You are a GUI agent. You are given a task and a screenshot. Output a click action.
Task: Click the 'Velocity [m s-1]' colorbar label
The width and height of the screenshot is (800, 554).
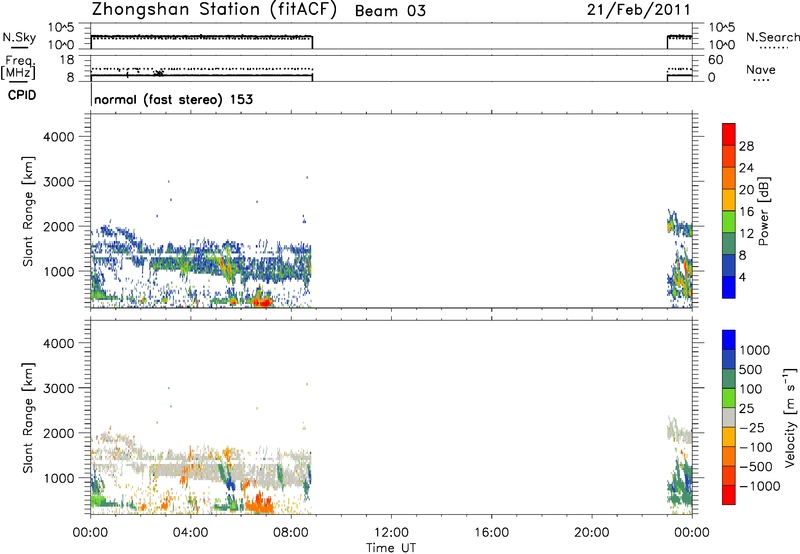(790, 417)
